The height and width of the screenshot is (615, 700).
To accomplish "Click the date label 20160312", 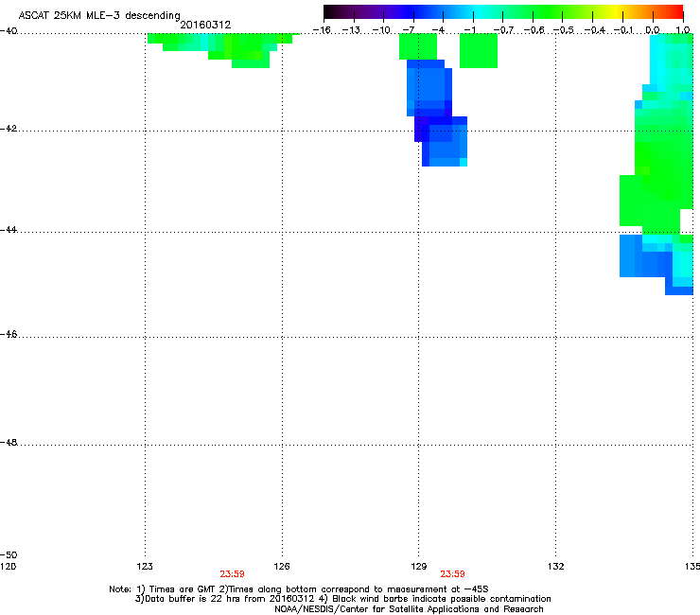I will coord(205,25).
